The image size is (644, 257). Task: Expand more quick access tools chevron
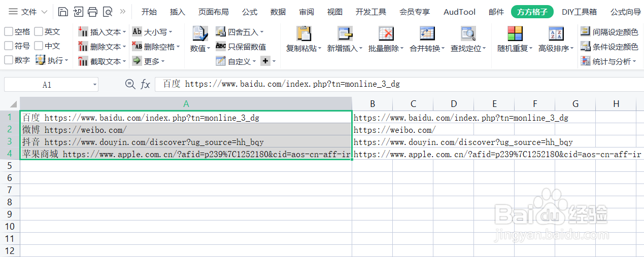coord(122,12)
